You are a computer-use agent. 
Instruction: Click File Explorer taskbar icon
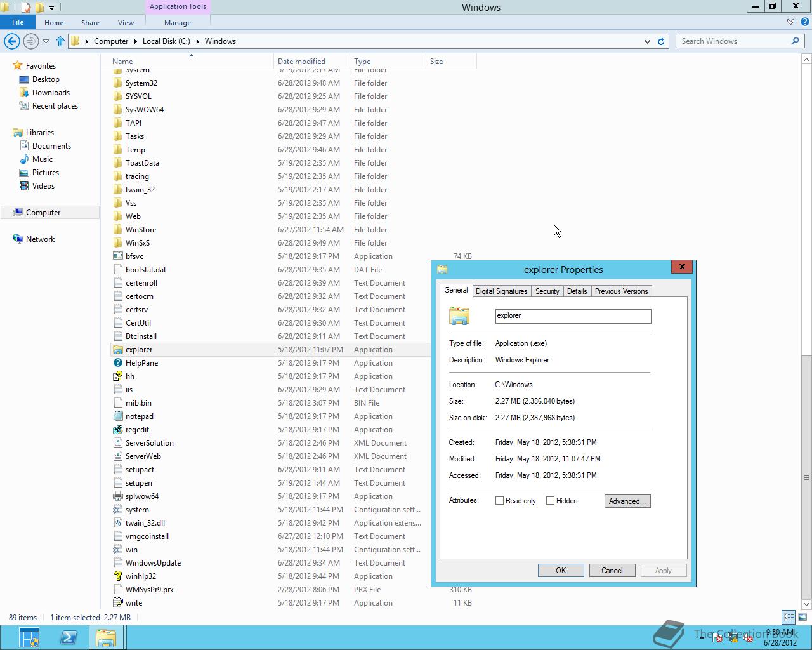106,637
